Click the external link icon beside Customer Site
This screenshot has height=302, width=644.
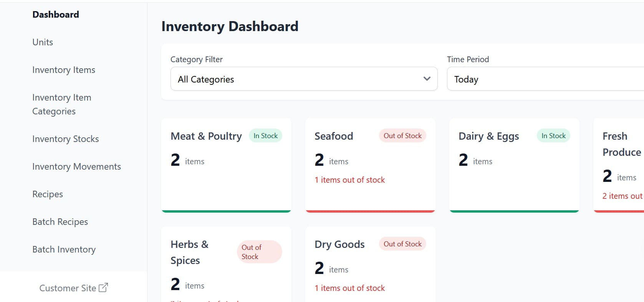point(103,288)
